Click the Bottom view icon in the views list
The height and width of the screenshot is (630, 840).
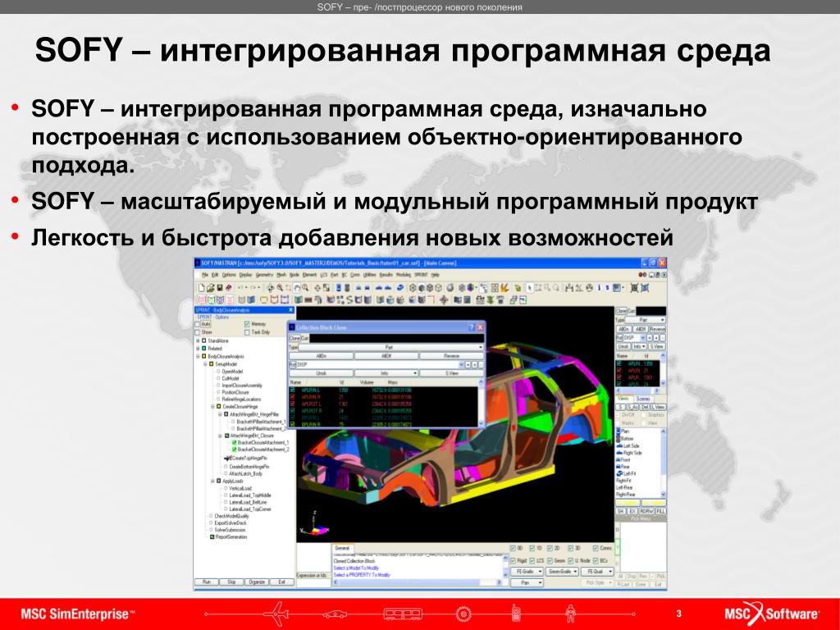click(619, 439)
